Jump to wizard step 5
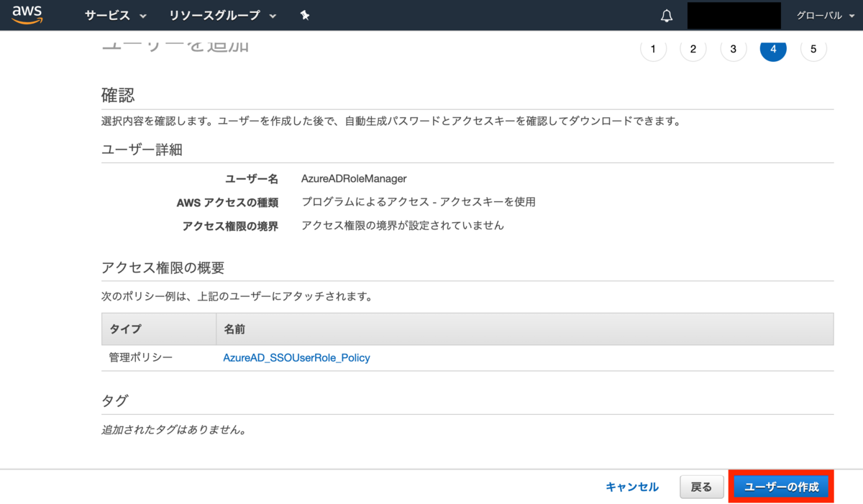Image resolution: width=863 pixels, height=504 pixels. coord(813,49)
